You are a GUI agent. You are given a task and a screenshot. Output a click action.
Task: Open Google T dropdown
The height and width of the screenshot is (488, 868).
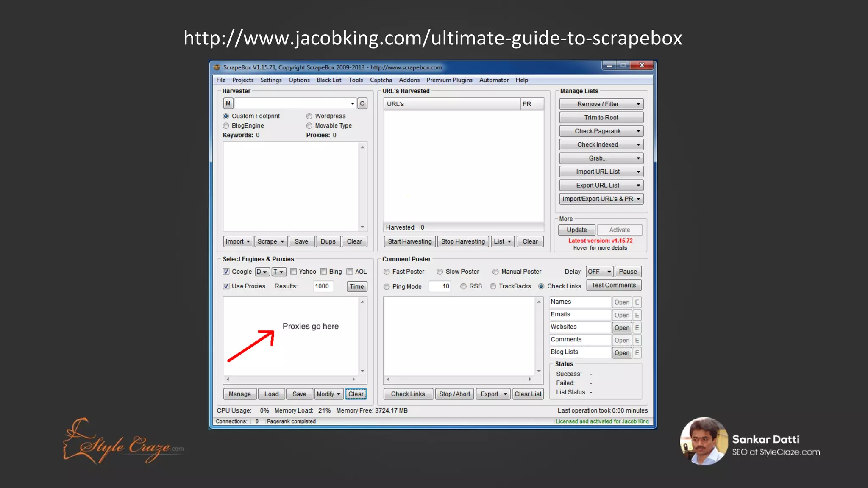pos(279,272)
